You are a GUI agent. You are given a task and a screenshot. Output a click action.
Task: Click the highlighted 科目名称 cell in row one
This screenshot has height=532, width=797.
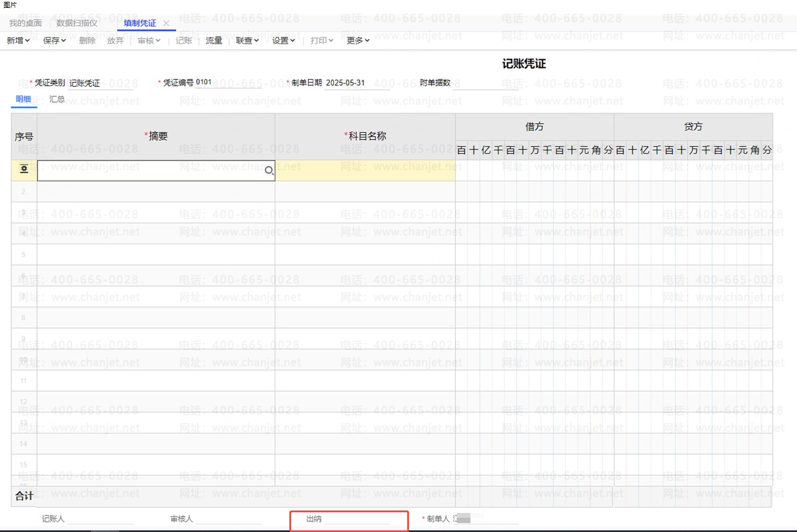(365, 171)
